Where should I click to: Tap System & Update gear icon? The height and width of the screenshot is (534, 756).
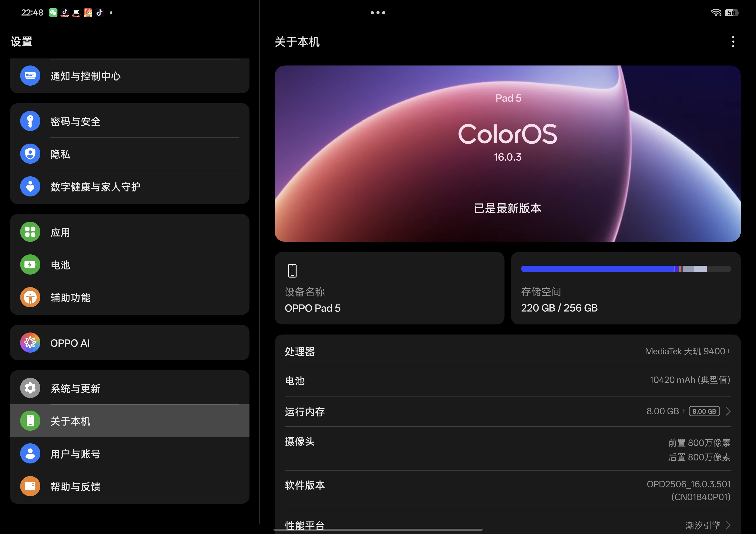coord(30,388)
